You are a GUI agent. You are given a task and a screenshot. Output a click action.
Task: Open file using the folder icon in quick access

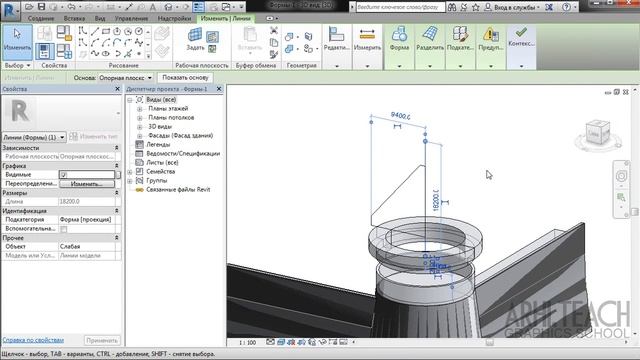(x=29, y=7)
